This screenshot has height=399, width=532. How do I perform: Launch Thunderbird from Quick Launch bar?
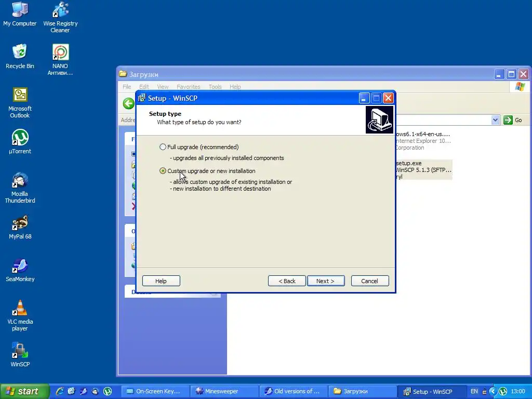coord(96,391)
